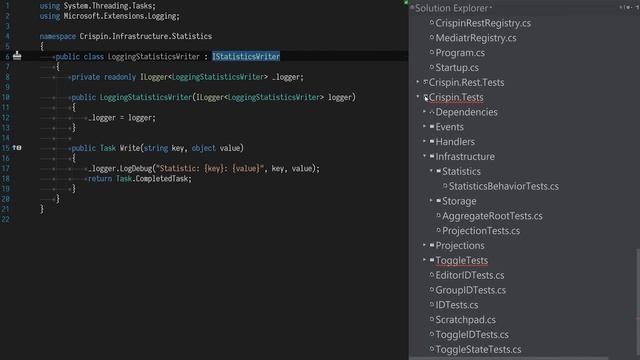Select Startup.cs in Solution Explorer

(x=457, y=67)
